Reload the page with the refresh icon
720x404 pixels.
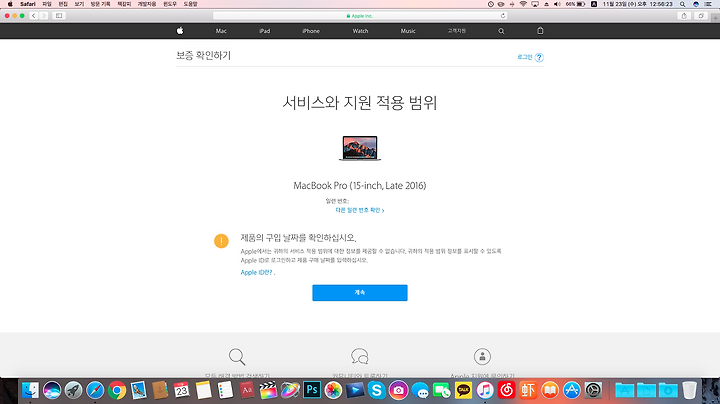pos(503,16)
